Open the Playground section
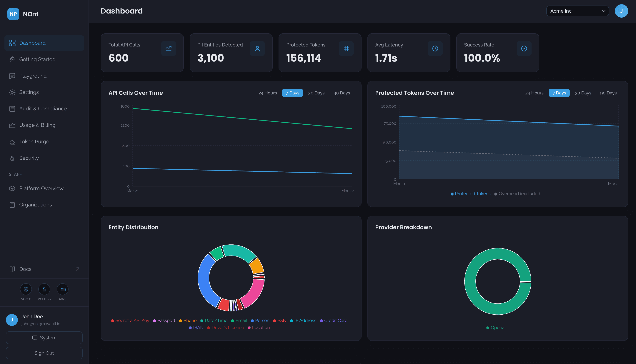636x364 pixels. 33,76
